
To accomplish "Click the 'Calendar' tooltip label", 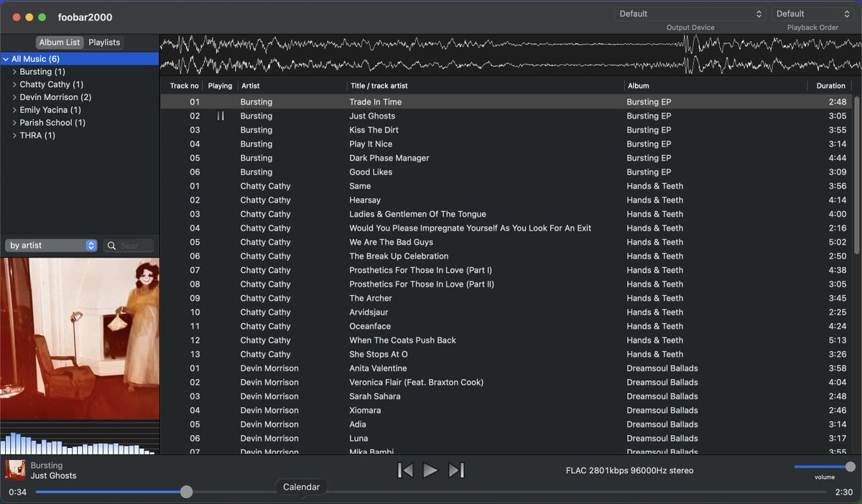I will (x=302, y=487).
